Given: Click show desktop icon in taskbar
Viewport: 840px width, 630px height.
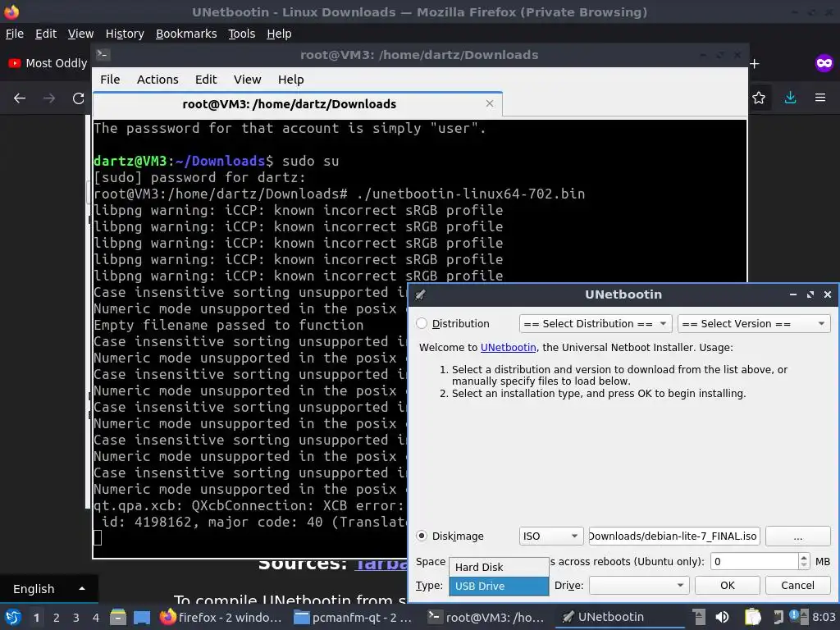Looking at the screenshot, I should 141,618.
